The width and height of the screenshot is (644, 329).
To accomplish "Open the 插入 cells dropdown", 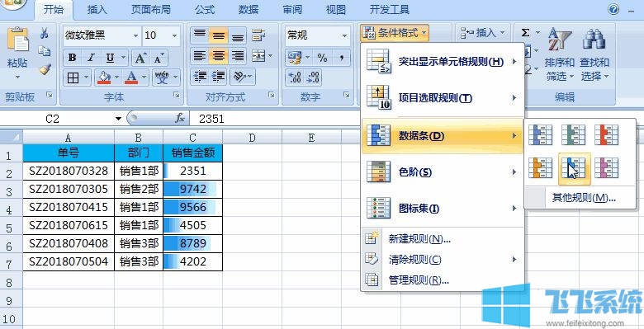I will point(483,32).
